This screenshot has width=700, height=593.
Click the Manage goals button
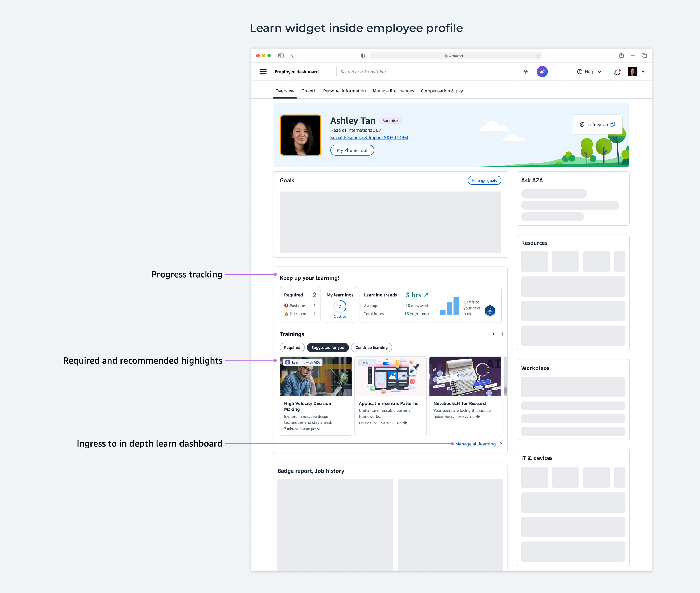click(x=484, y=180)
